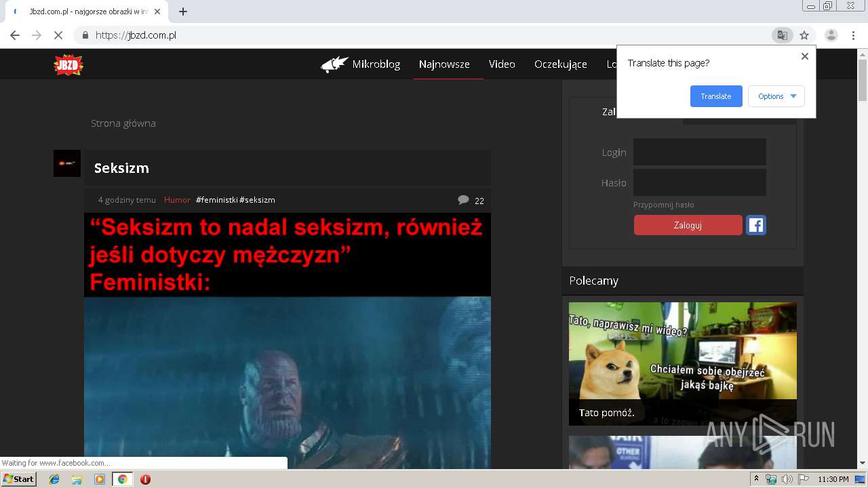Click the Hasło password field
The width and height of the screenshot is (868, 488).
click(x=700, y=182)
